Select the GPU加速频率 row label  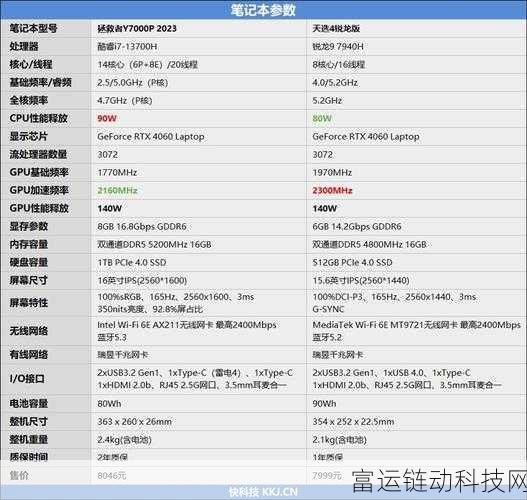[x=39, y=190]
